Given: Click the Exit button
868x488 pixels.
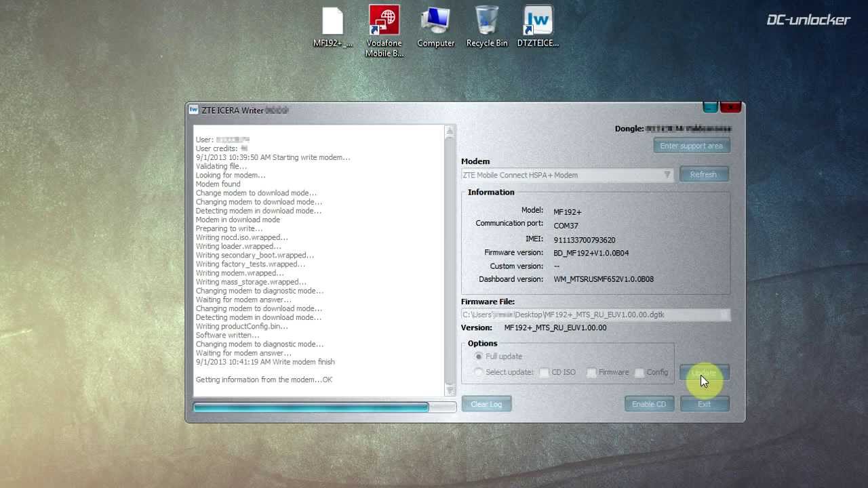Looking at the screenshot, I should point(704,404).
